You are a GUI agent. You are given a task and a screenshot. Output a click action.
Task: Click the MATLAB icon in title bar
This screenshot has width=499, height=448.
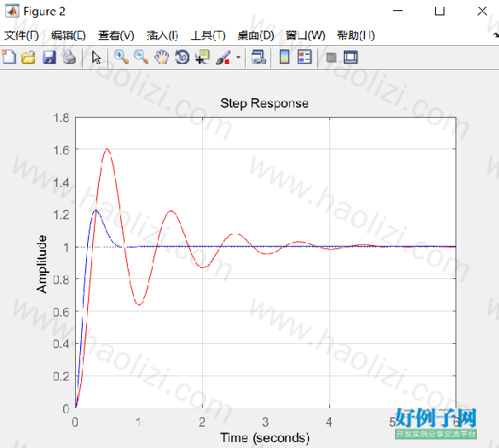pos(12,11)
